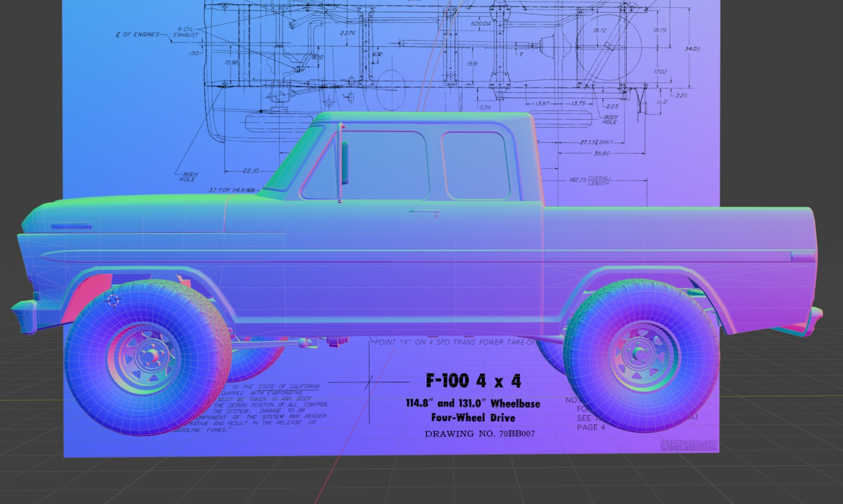Screen dimensions: 843x504
Task: Click the cab roof of the truck
Action: tap(420, 118)
